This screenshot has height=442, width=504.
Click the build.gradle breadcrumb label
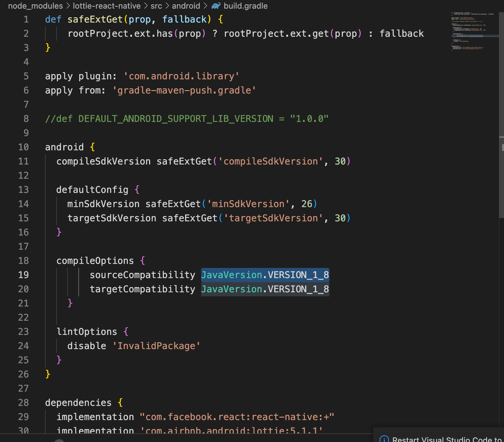(x=246, y=6)
